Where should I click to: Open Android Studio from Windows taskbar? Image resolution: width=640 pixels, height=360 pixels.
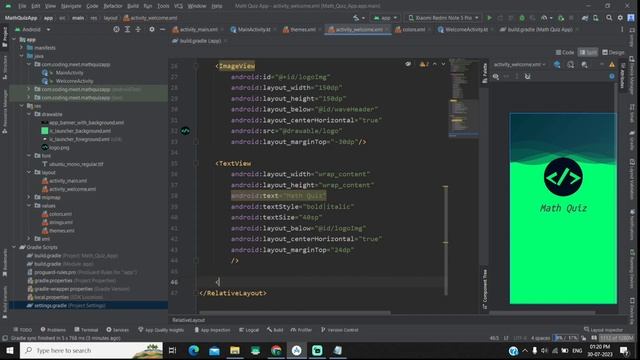(296, 350)
